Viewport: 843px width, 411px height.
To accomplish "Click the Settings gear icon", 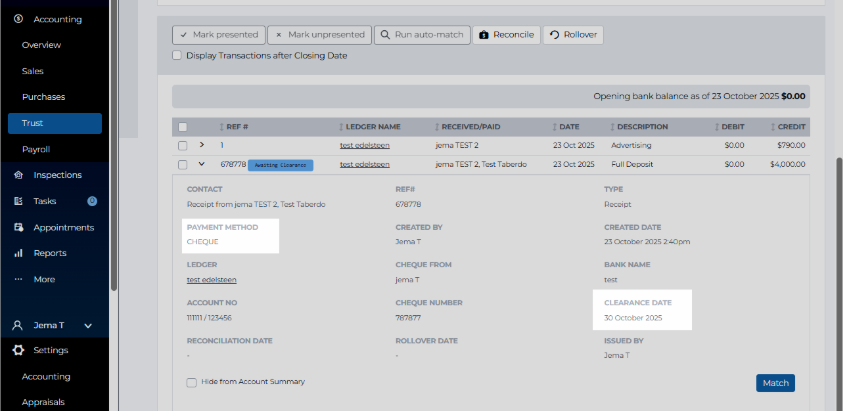I will pos(18,350).
